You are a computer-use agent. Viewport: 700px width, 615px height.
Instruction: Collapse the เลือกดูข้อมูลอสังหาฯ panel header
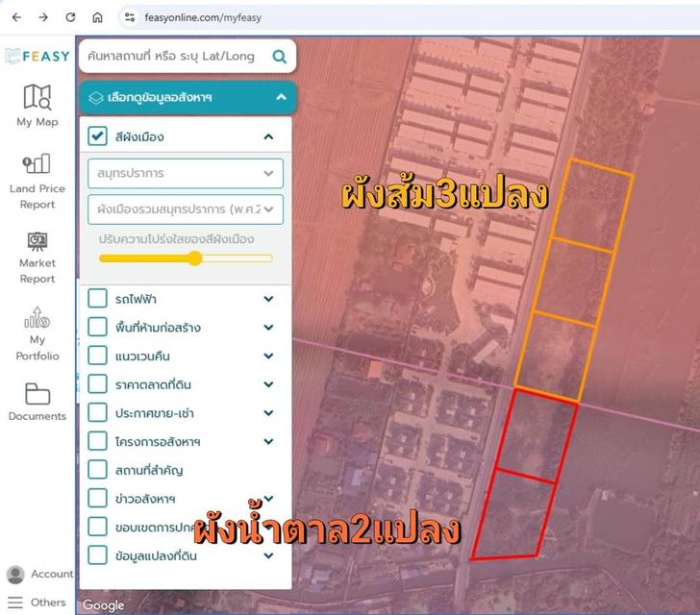187,97
